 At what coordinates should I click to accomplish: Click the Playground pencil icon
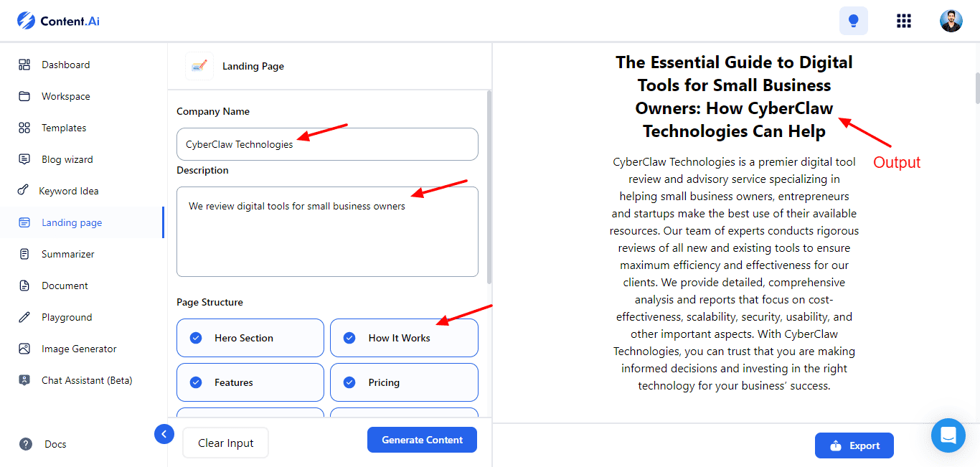tap(24, 317)
